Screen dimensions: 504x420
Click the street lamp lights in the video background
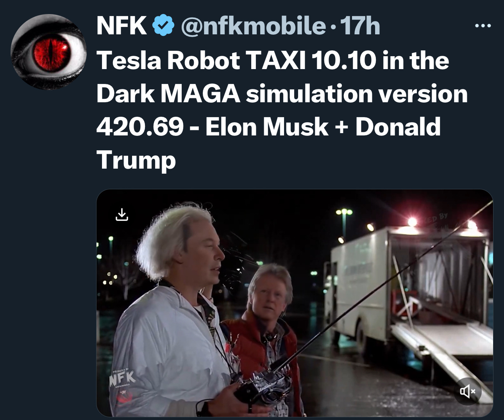pos(344,213)
